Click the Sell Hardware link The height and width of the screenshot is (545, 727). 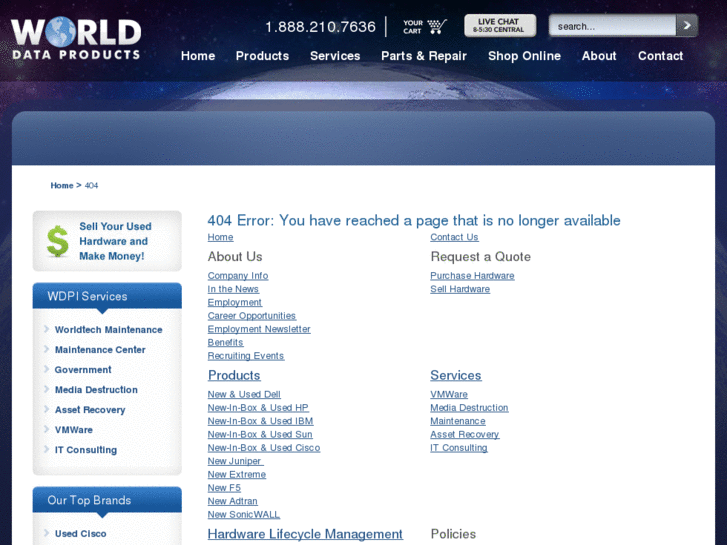click(x=460, y=289)
